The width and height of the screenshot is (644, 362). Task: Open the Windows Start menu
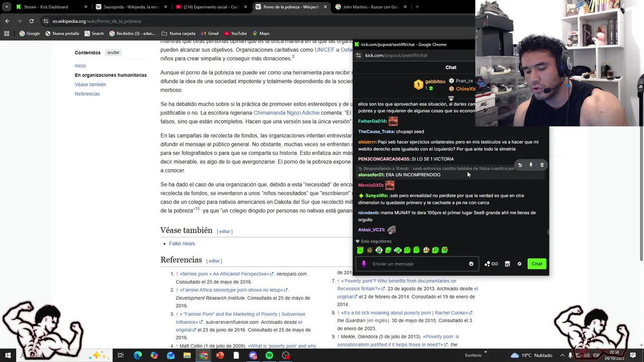pos(8,355)
